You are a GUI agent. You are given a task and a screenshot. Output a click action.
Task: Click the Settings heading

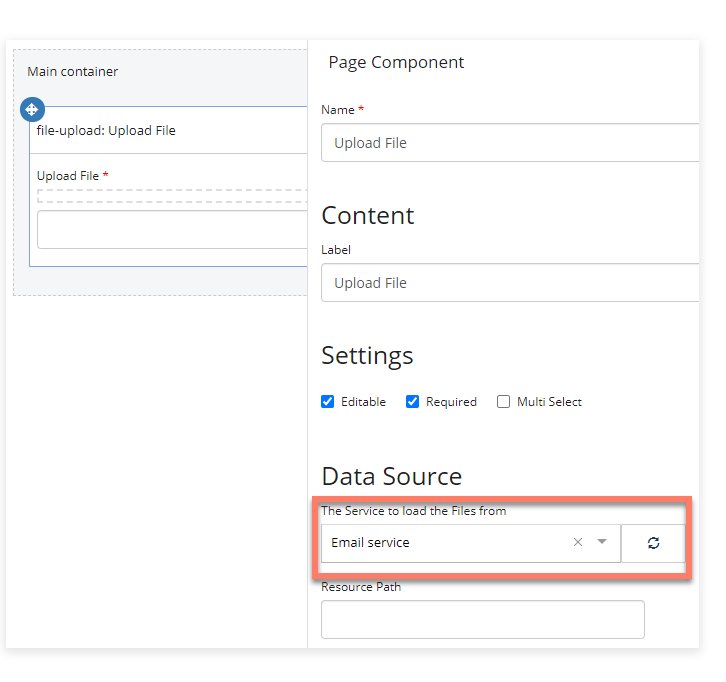pyautogui.click(x=367, y=356)
